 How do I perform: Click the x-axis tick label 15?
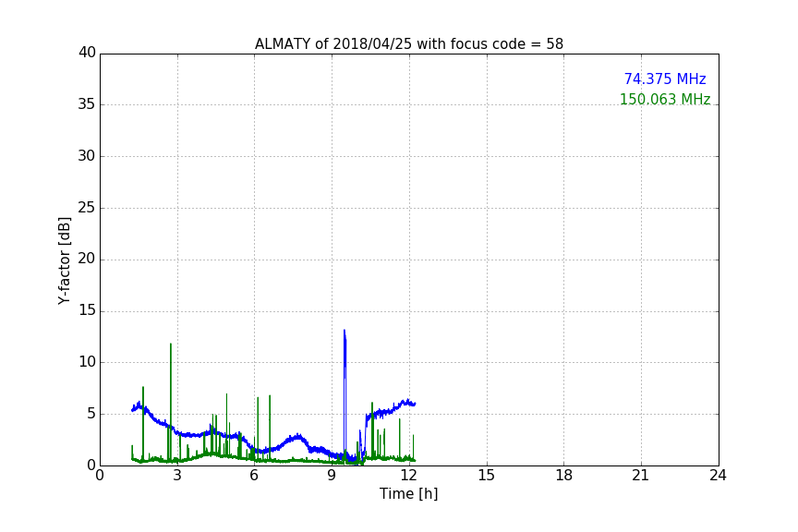point(487,476)
